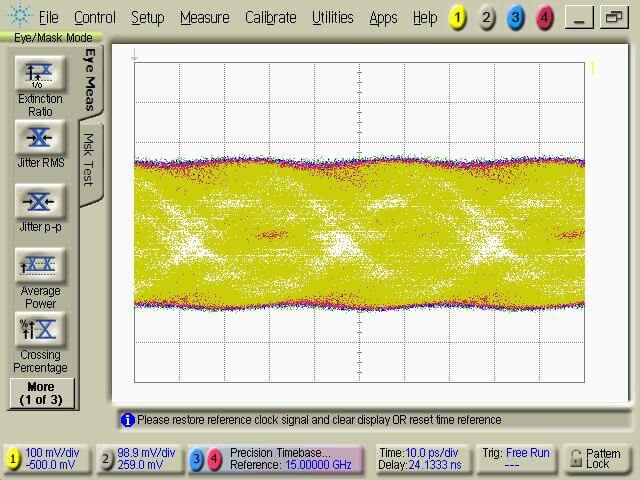
Task: Open the Time and Delay settings panel
Action: [x=421, y=459]
